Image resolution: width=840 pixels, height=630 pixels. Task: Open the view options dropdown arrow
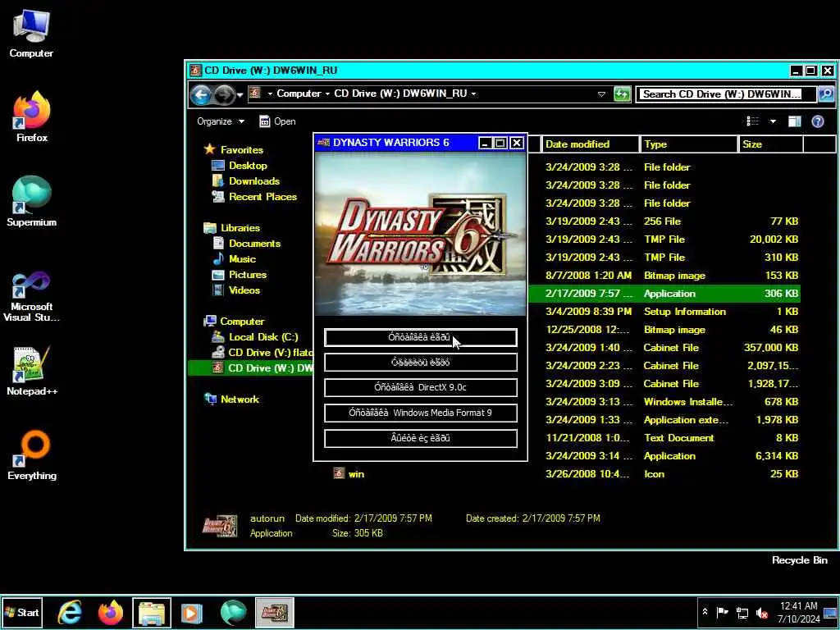pos(773,121)
